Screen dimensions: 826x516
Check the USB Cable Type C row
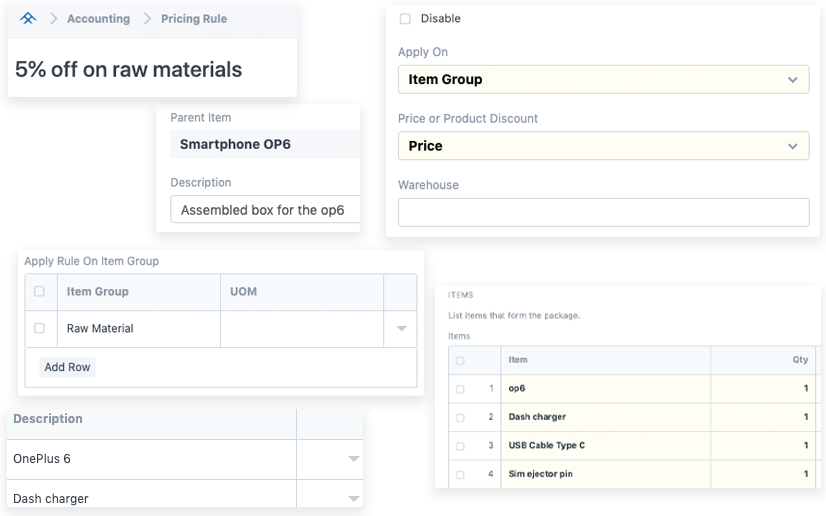[x=460, y=445]
